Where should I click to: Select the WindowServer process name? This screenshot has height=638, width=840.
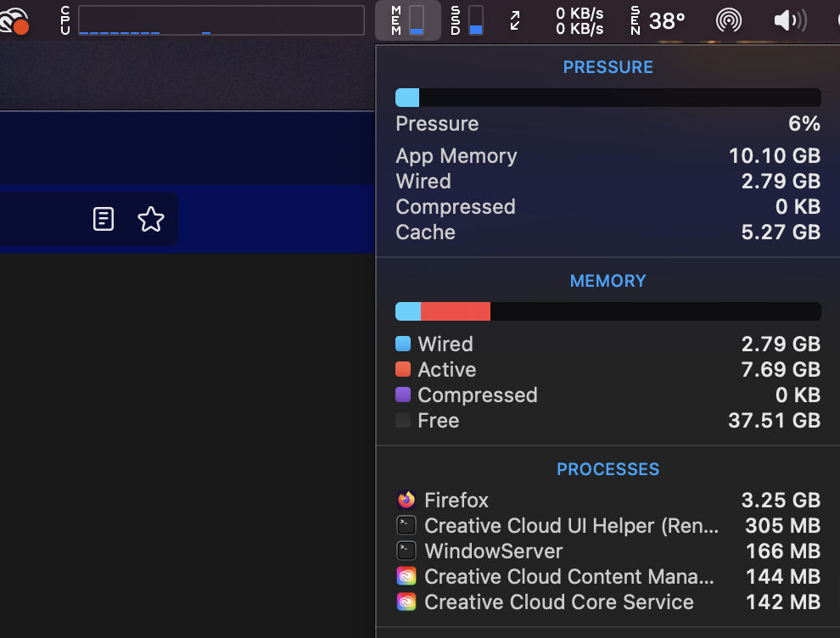point(493,551)
